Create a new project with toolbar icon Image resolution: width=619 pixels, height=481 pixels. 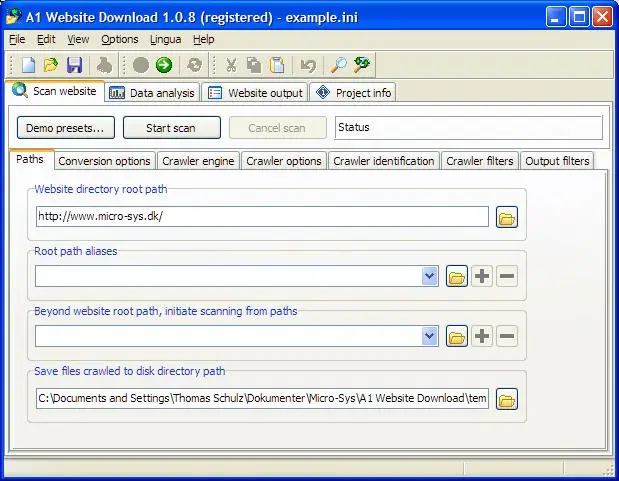(28, 65)
